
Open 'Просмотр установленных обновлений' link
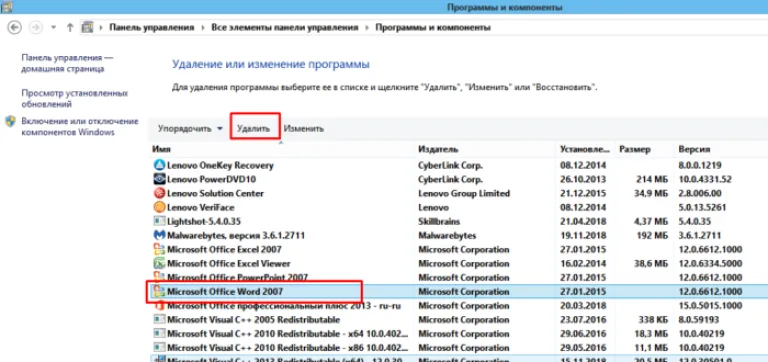click(x=74, y=98)
